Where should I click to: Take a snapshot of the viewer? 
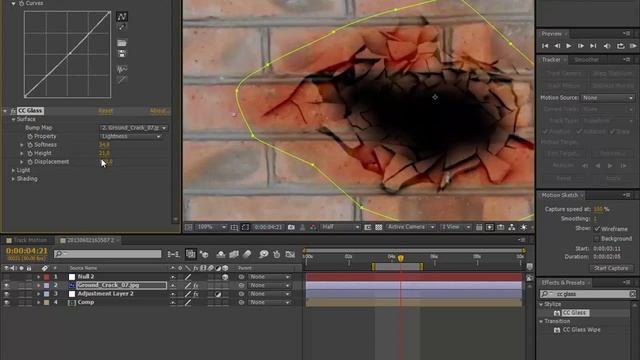click(291, 227)
